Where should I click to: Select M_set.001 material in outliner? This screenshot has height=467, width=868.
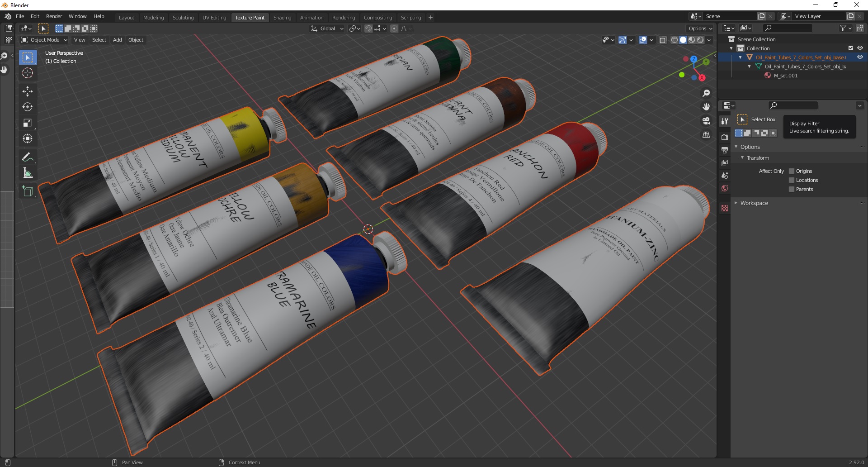tap(785, 76)
